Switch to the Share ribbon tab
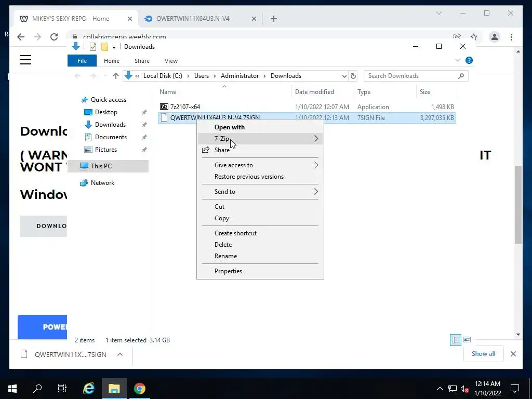 [142, 61]
